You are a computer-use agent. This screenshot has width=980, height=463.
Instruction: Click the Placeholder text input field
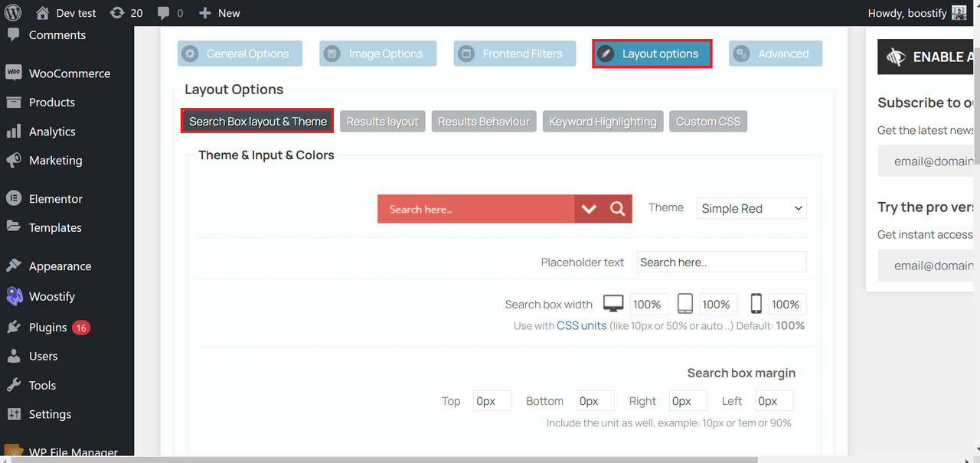coord(721,262)
